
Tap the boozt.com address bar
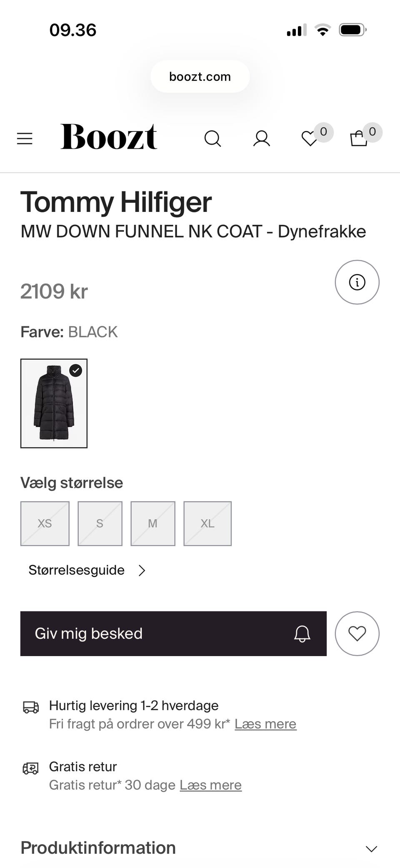click(x=200, y=77)
